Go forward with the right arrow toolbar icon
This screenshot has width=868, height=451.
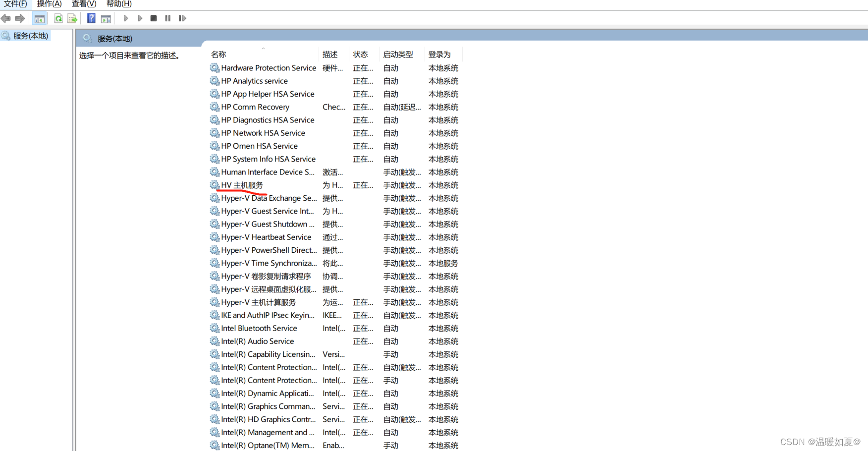pos(20,18)
